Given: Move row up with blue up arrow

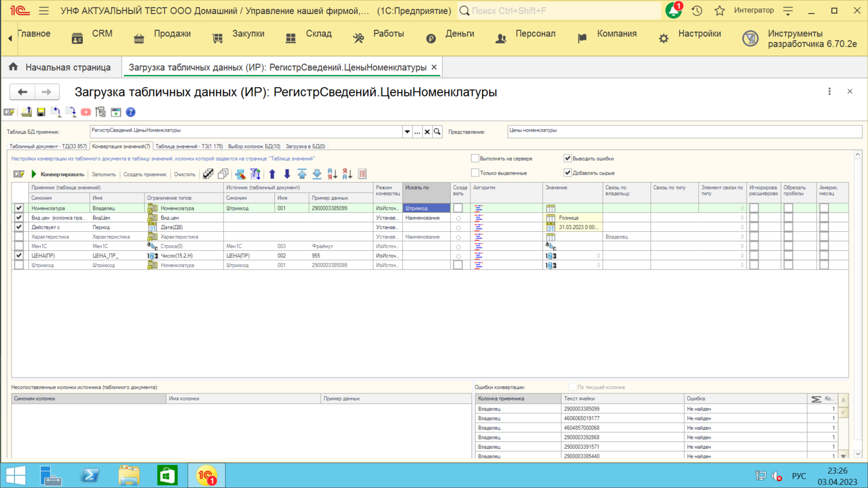Looking at the screenshot, I should [272, 174].
